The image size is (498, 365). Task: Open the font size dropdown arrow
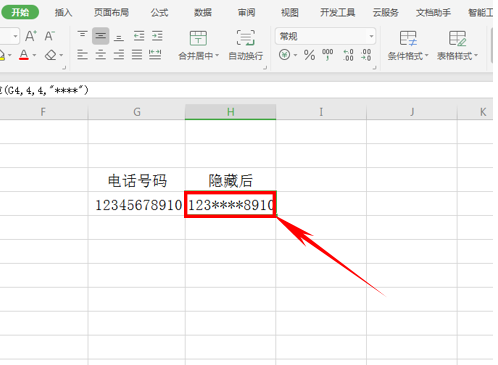(15, 36)
